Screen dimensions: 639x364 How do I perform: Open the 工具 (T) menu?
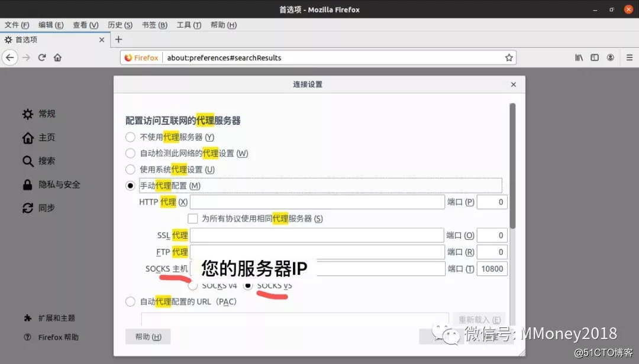tap(189, 25)
